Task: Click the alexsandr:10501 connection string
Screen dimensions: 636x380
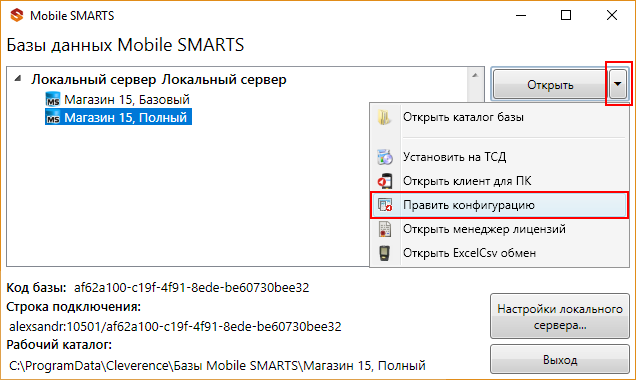Action: pos(175,326)
